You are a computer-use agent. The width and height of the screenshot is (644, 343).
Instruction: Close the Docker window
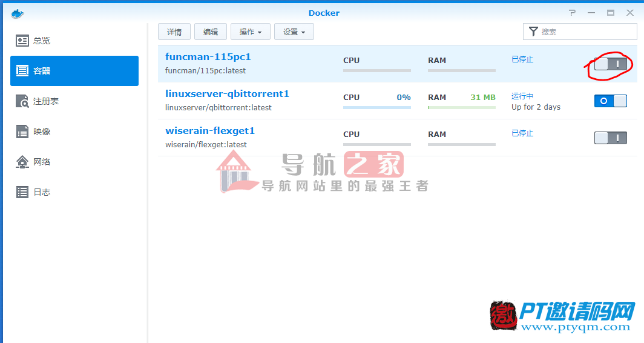[630, 13]
